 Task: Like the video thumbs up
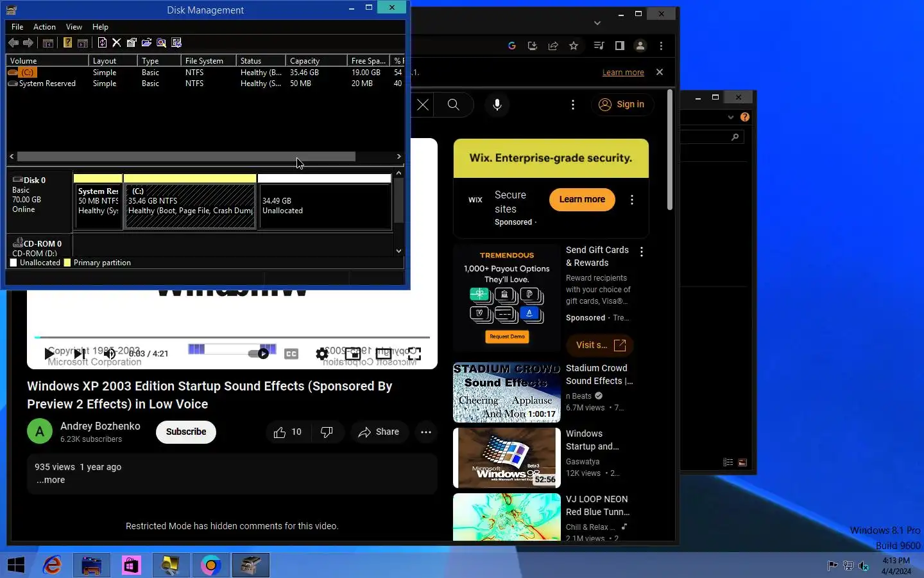point(288,432)
